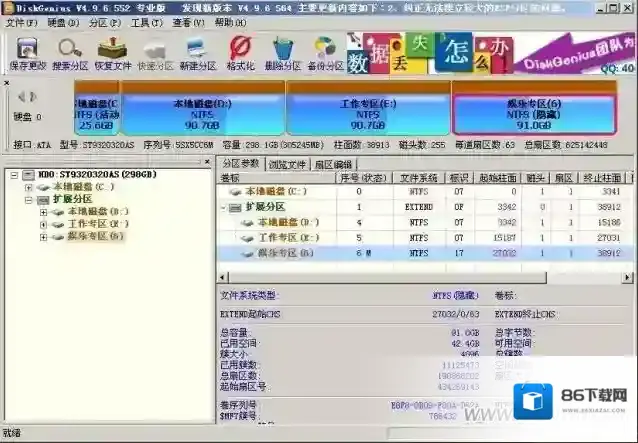The height and width of the screenshot is (443, 638).
Task: Click 娱乐专区(6) drive icon in partition table
Action: tap(247, 253)
